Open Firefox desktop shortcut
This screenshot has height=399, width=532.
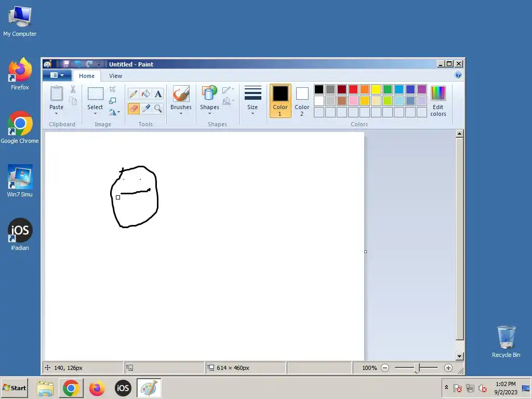pos(20,74)
